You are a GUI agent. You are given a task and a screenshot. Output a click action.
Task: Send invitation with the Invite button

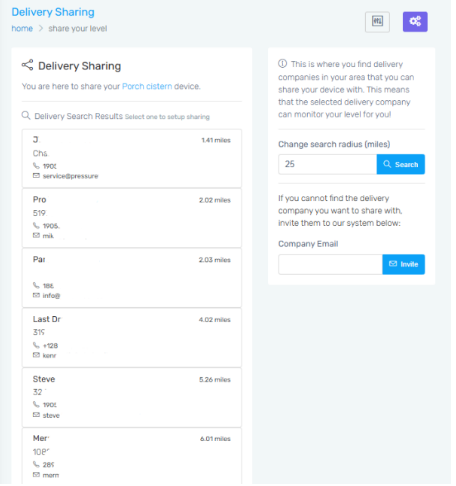404,264
